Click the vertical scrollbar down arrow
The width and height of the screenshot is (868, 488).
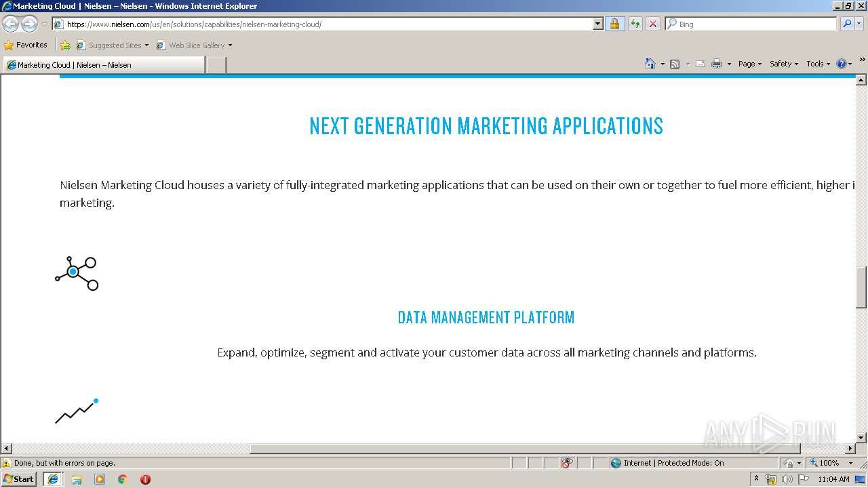pyautogui.click(x=861, y=438)
